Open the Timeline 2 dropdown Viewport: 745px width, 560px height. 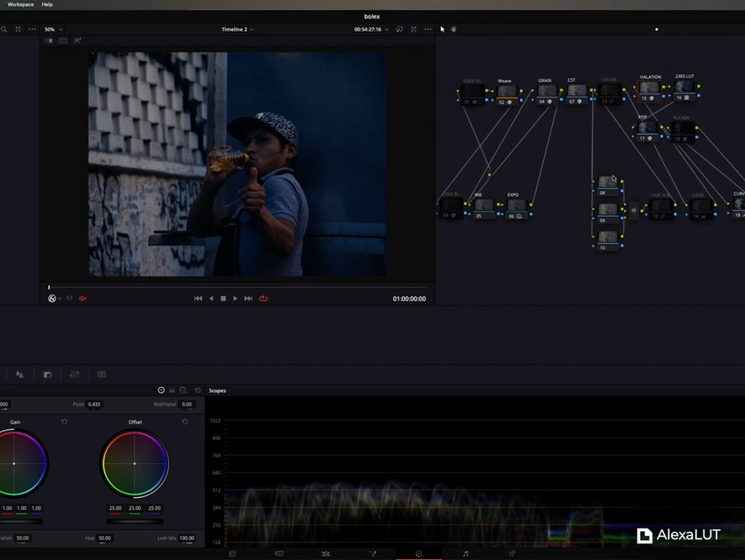tap(238, 29)
